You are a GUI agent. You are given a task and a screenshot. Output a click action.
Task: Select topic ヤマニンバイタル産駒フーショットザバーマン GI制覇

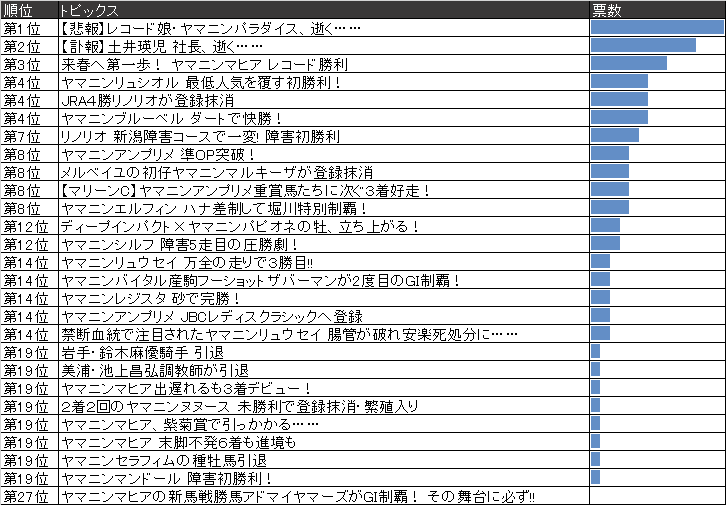point(260,281)
